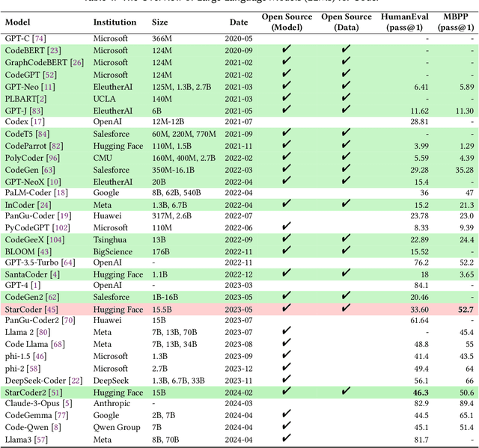The height and width of the screenshot is (448, 479).
Task: Click model checkmark in DeepSeek-Coder row
Action: pos(286,379)
